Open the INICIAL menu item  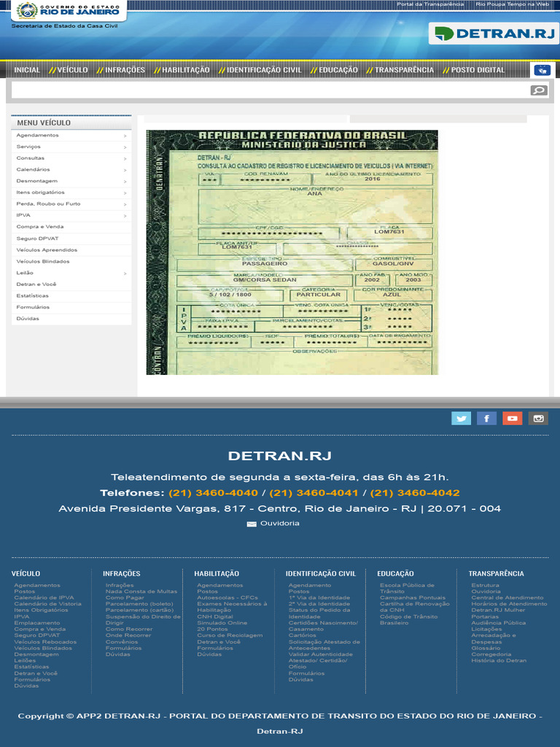(27, 70)
